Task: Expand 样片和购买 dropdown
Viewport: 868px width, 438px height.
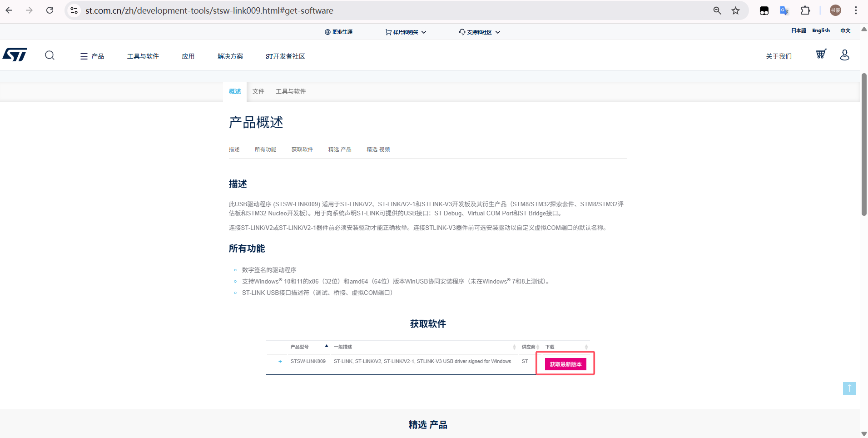Action: (x=406, y=32)
